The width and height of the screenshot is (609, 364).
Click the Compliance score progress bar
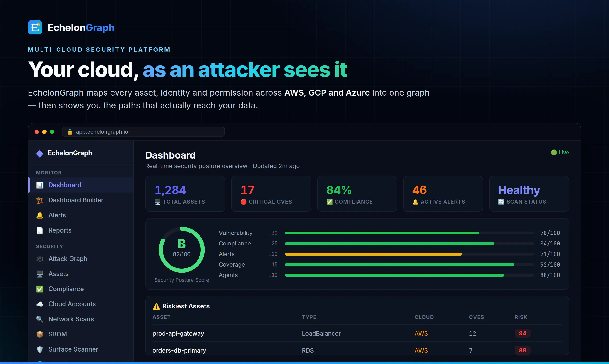pos(409,244)
